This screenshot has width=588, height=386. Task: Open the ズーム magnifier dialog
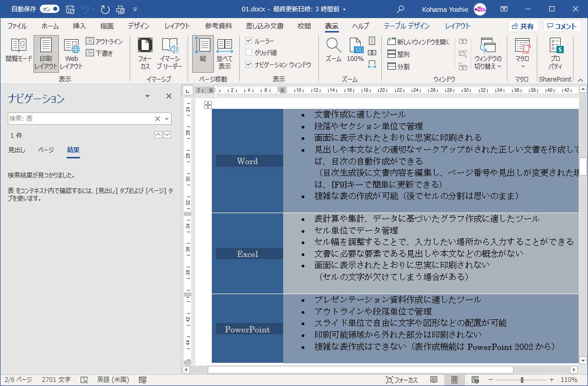pyautogui.click(x=333, y=51)
